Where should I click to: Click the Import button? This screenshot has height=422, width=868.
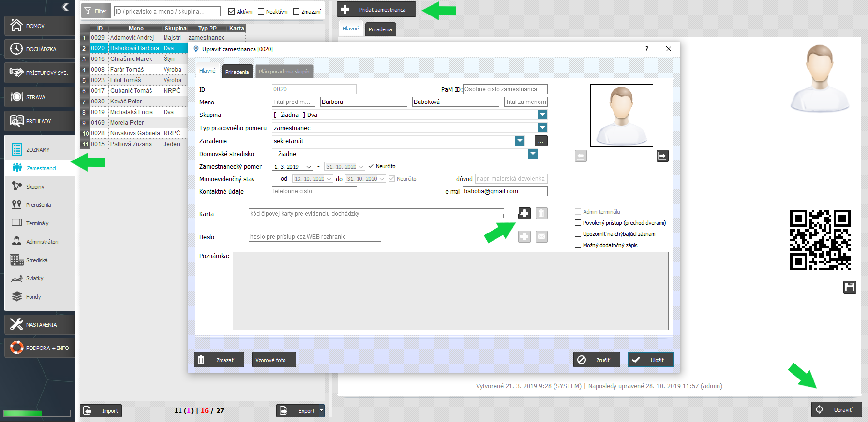101,410
